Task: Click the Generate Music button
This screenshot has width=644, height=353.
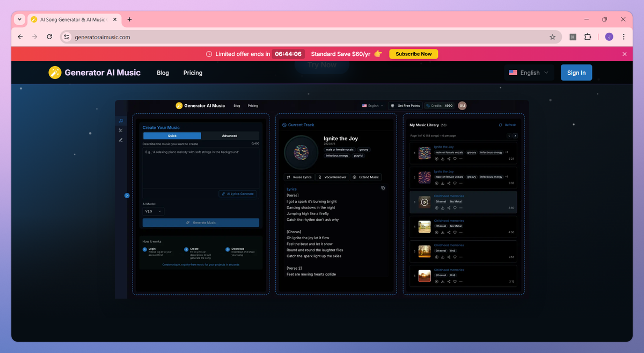Action: [201, 222]
